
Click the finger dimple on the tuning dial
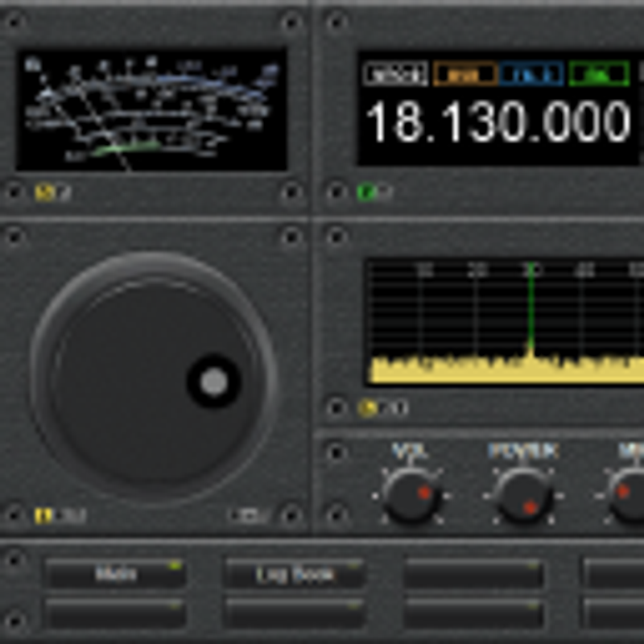click(x=214, y=381)
